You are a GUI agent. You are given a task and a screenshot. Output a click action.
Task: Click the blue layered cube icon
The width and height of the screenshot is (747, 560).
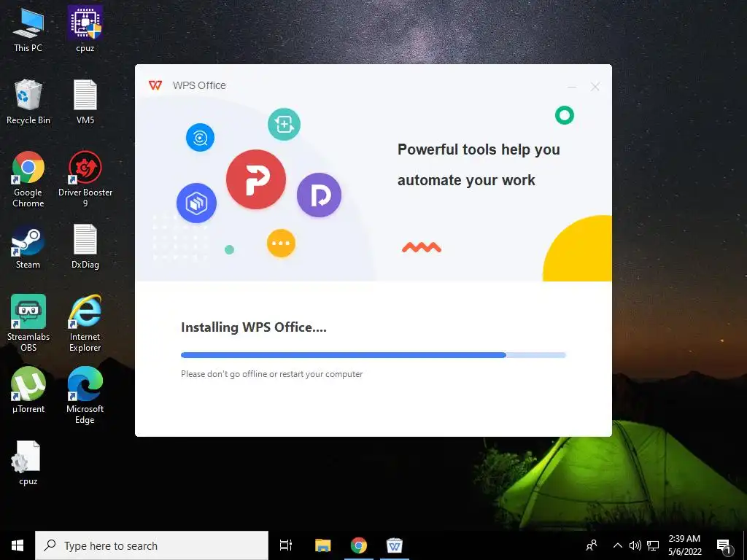click(x=196, y=203)
